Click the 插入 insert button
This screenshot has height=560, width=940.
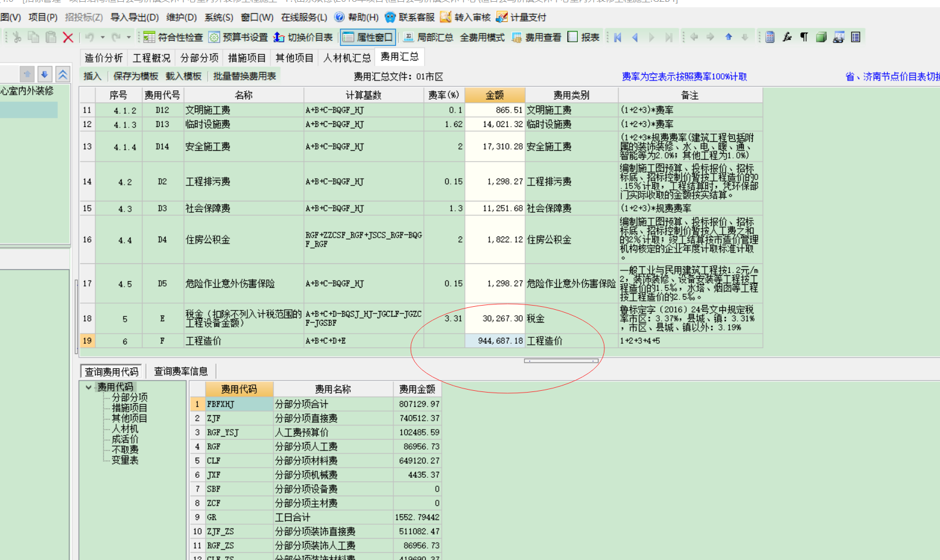[x=92, y=76]
